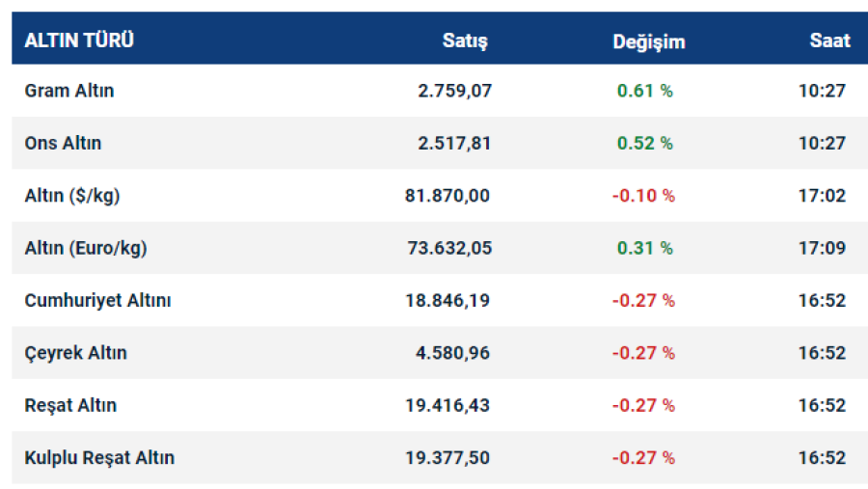Open Cumhuriyet Altını details
The width and height of the screenshot is (868, 489).
click(x=97, y=300)
